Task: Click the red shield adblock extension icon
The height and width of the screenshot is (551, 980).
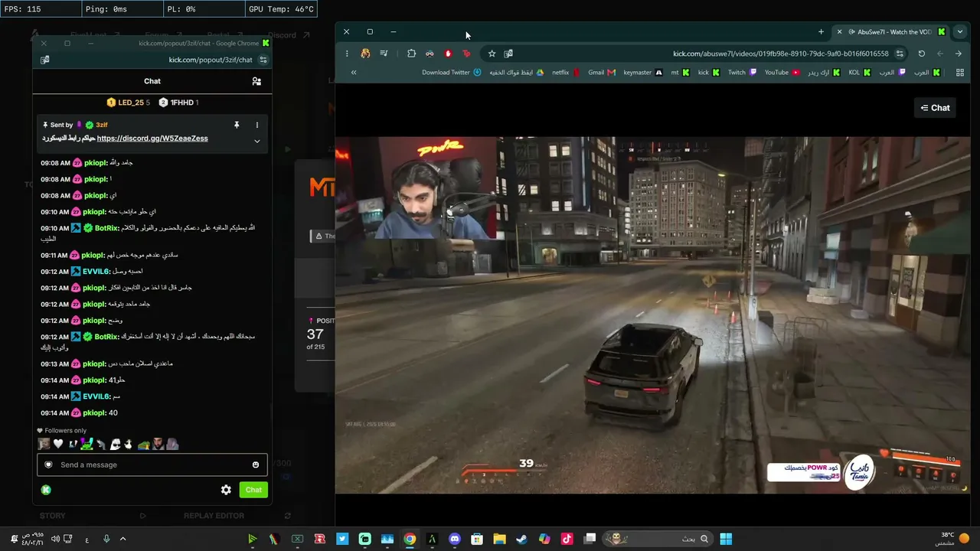Action: [448, 54]
